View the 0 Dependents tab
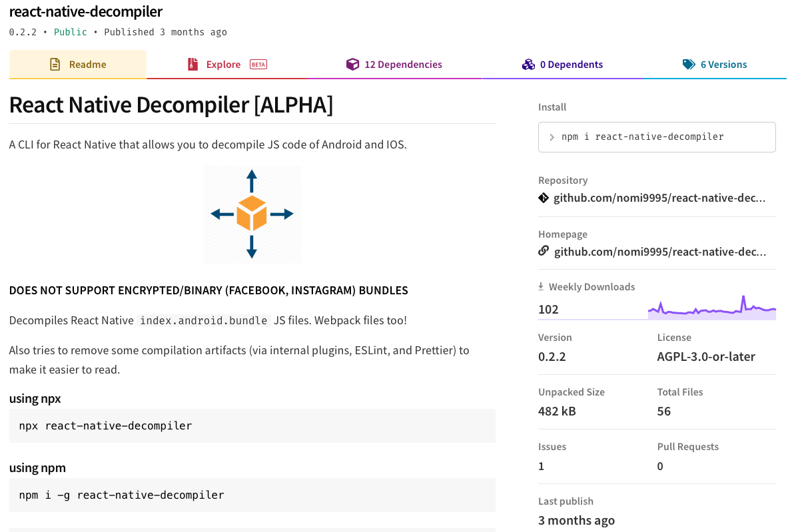The image size is (794, 532). click(x=562, y=65)
